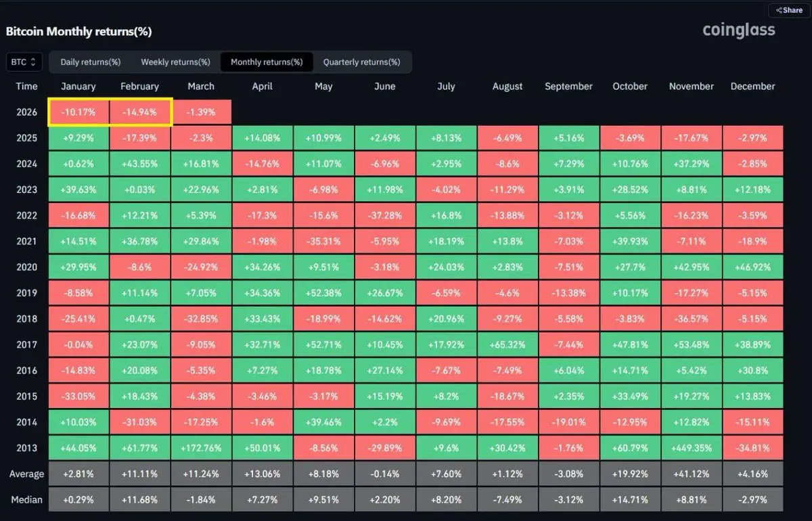Open the BTC coin selector dropdown
Screen dimensions: 812x521
click(24, 62)
